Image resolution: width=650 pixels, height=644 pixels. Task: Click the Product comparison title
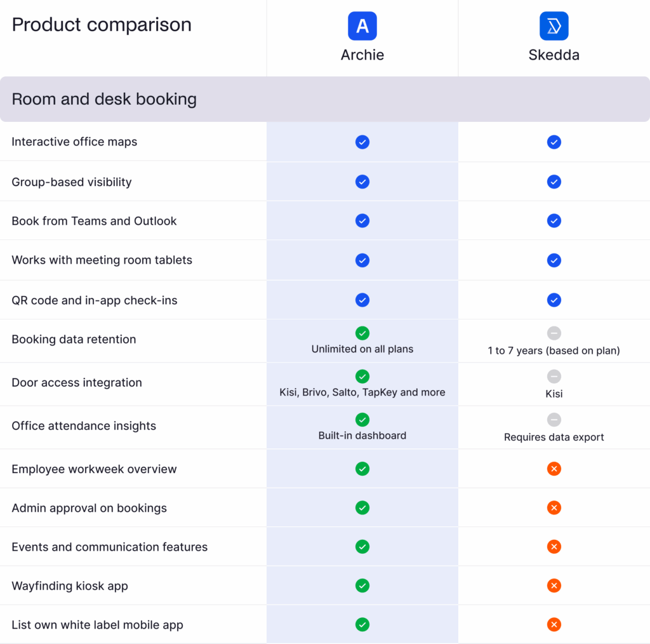(x=102, y=25)
